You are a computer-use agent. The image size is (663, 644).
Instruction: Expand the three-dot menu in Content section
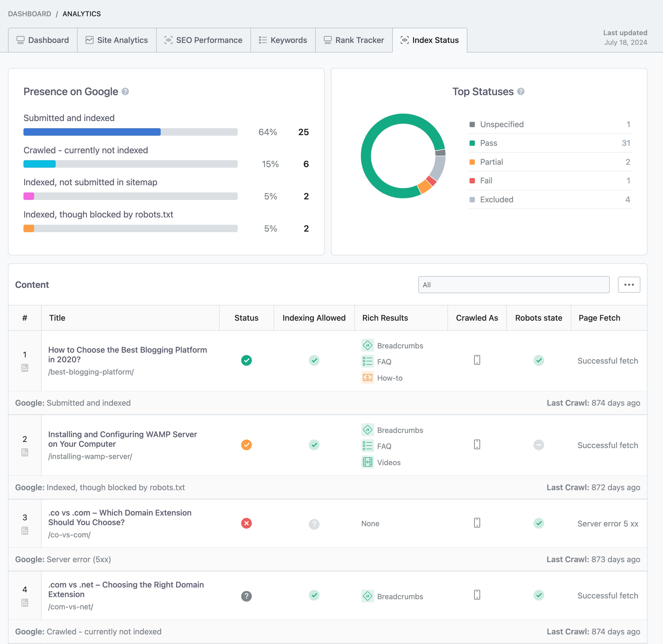[x=629, y=285]
